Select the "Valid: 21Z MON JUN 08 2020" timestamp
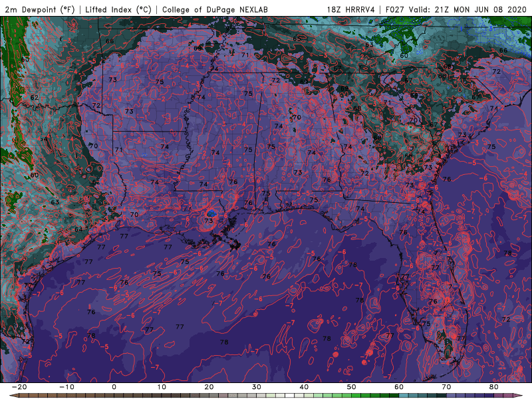 468,9
